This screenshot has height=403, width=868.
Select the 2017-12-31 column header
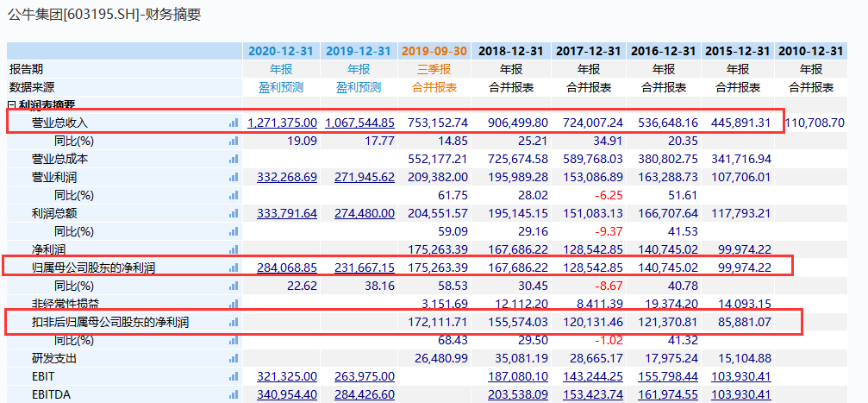coord(589,51)
